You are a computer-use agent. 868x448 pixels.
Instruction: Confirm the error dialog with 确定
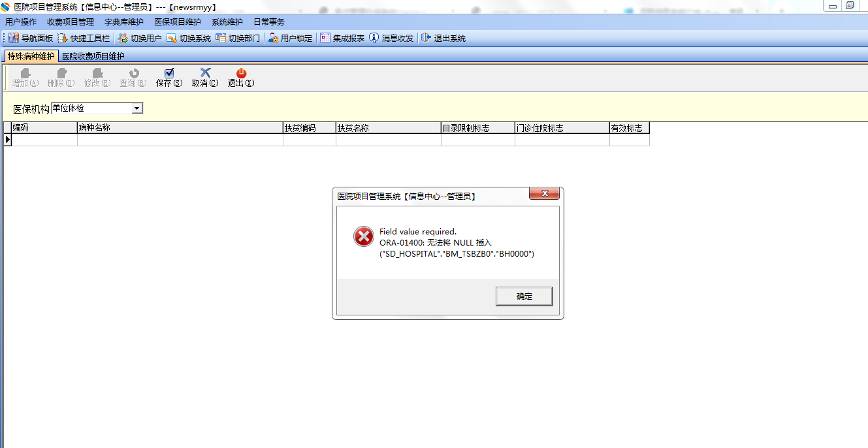click(524, 296)
